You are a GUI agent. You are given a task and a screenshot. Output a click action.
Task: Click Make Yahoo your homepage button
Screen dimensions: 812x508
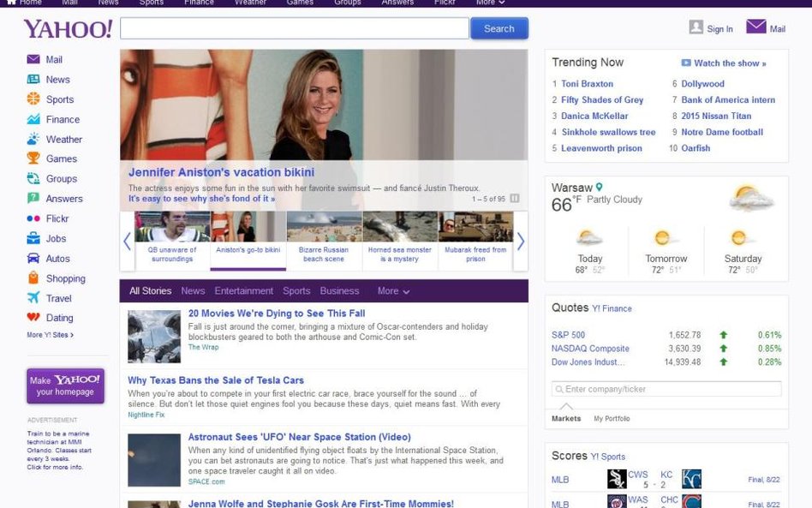[x=65, y=385]
